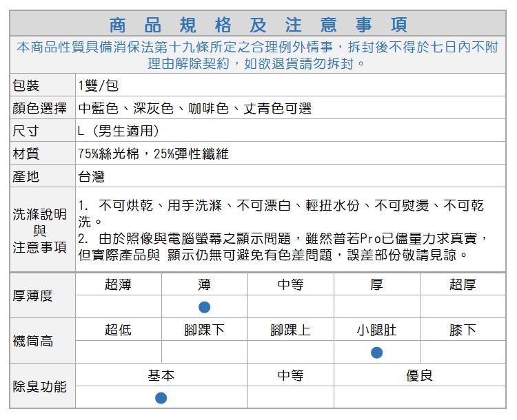Select the 優良 deodorant level header

click(x=419, y=375)
